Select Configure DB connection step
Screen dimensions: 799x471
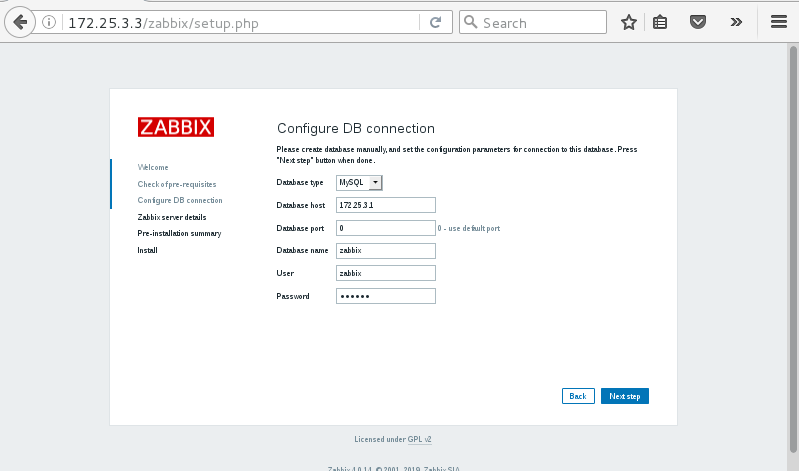(x=180, y=200)
